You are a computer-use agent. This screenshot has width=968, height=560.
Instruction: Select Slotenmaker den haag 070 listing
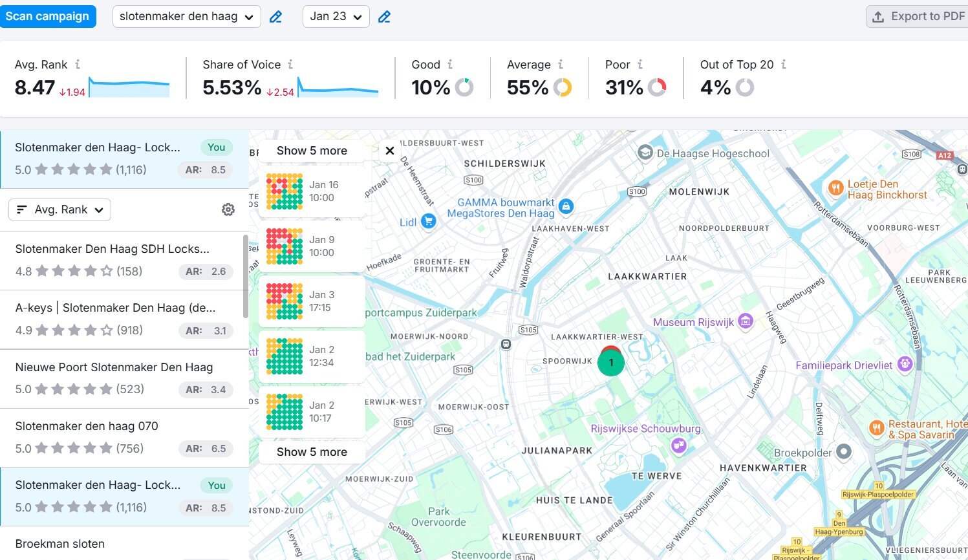(x=124, y=438)
